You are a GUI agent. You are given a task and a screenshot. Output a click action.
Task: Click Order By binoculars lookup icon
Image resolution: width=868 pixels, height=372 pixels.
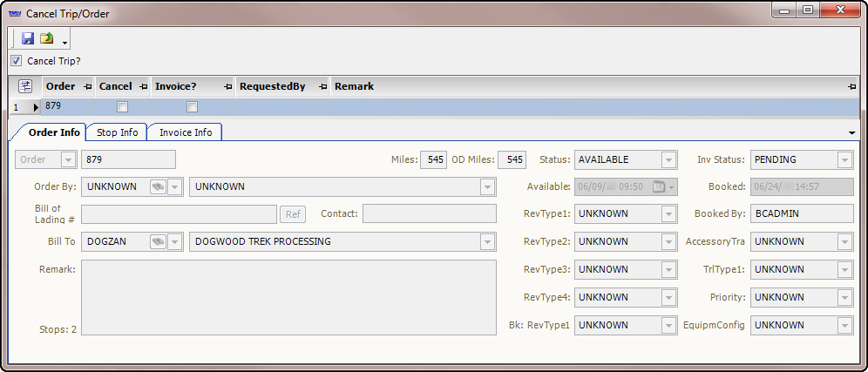158,187
